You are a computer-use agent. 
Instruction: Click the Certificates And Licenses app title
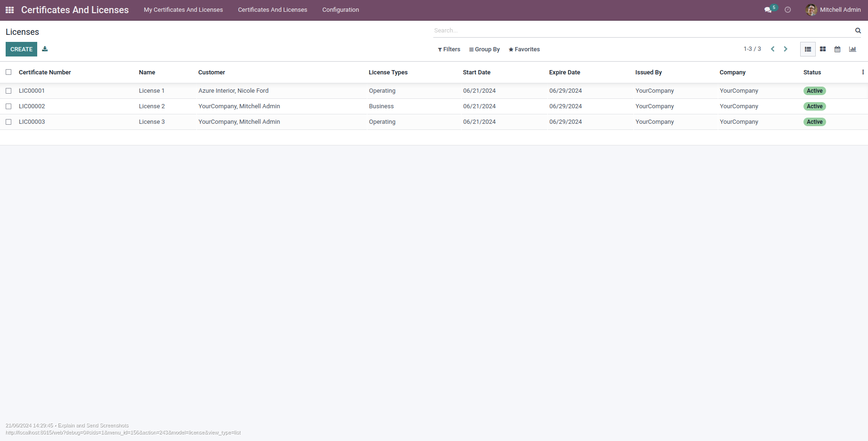pos(75,10)
